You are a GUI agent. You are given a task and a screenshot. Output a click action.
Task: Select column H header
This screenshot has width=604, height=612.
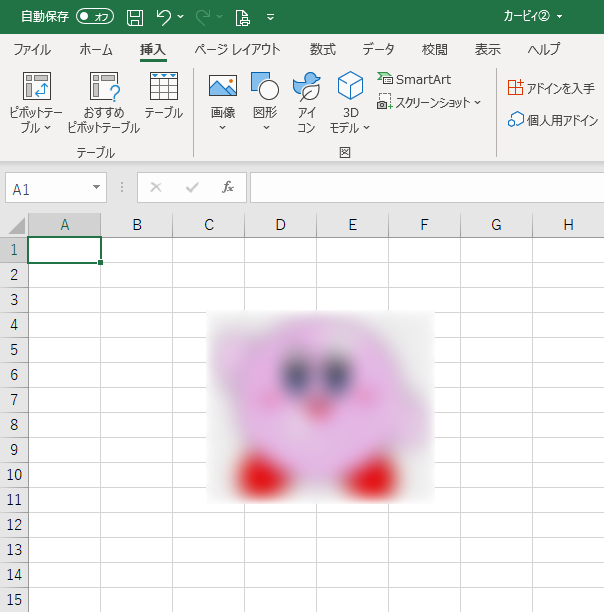[568, 225]
